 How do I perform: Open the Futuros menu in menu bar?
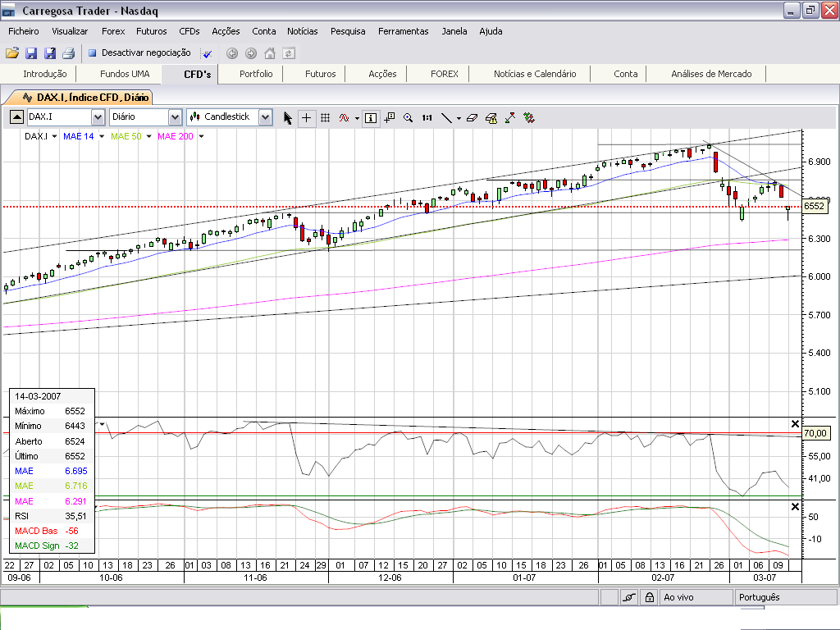(152, 31)
